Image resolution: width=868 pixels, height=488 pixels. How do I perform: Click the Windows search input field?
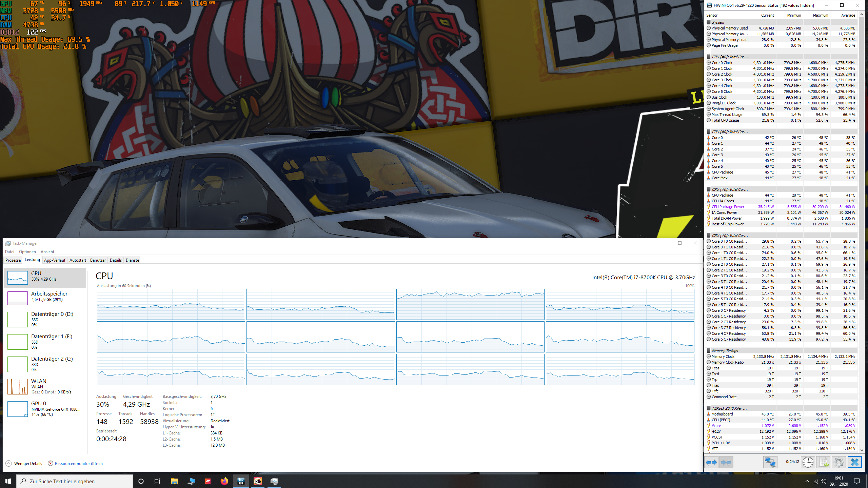[75, 481]
